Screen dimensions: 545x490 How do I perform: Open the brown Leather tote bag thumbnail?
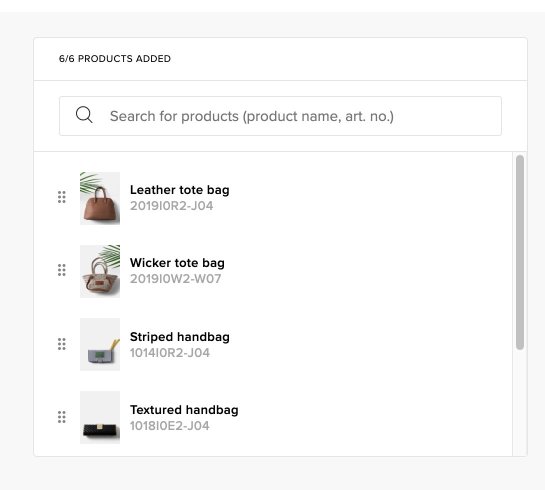coord(100,198)
